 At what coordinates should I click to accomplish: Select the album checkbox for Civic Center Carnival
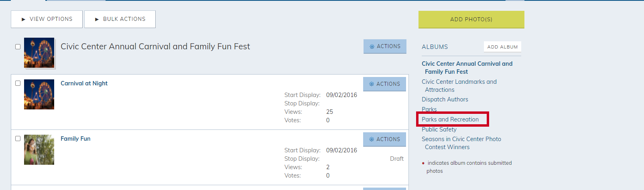[18, 47]
